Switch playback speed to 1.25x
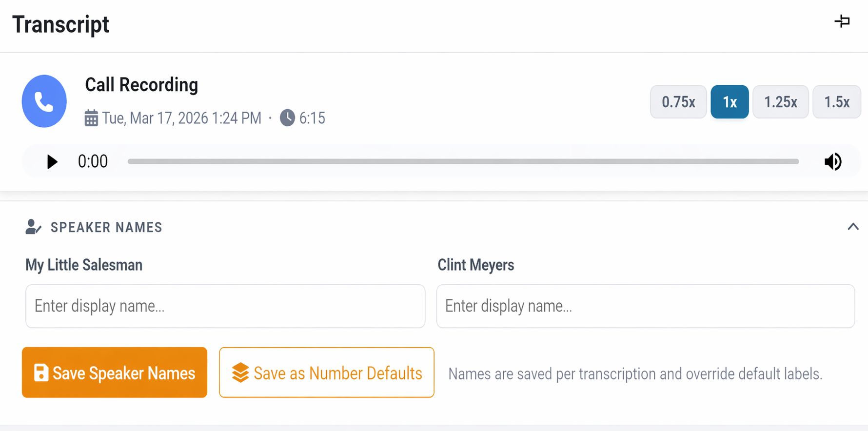 (x=780, y=102)
